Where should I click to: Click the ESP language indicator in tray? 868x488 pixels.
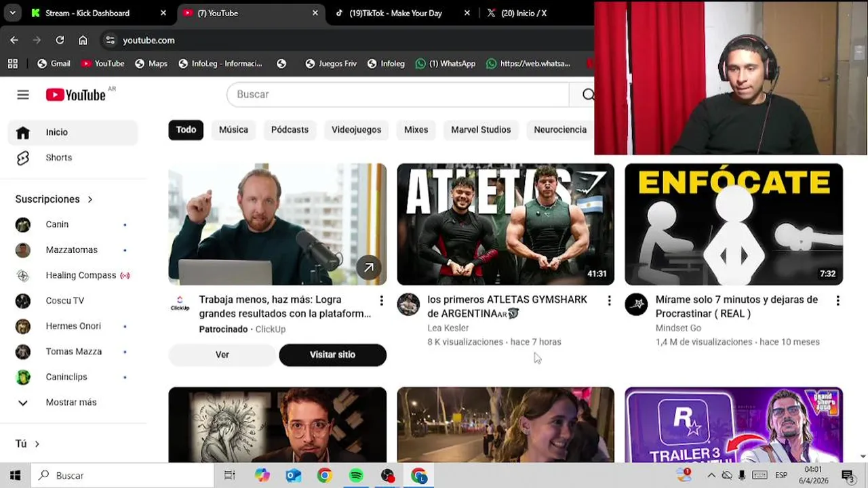[x=781, y=475]
